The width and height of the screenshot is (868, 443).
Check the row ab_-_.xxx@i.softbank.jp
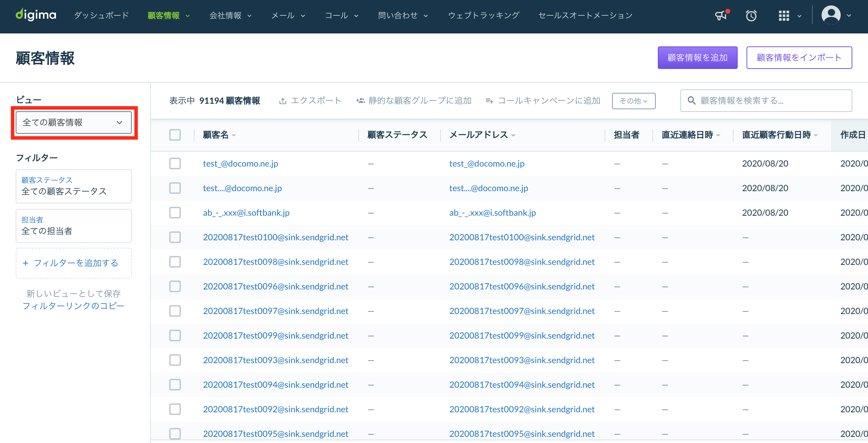175,213
